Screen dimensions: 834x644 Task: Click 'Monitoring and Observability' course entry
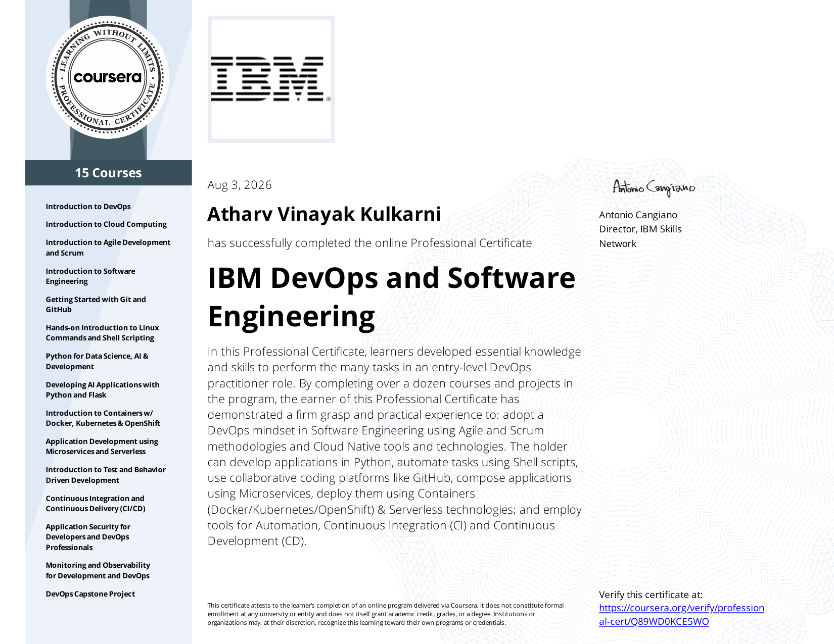[x=98, y=570]
